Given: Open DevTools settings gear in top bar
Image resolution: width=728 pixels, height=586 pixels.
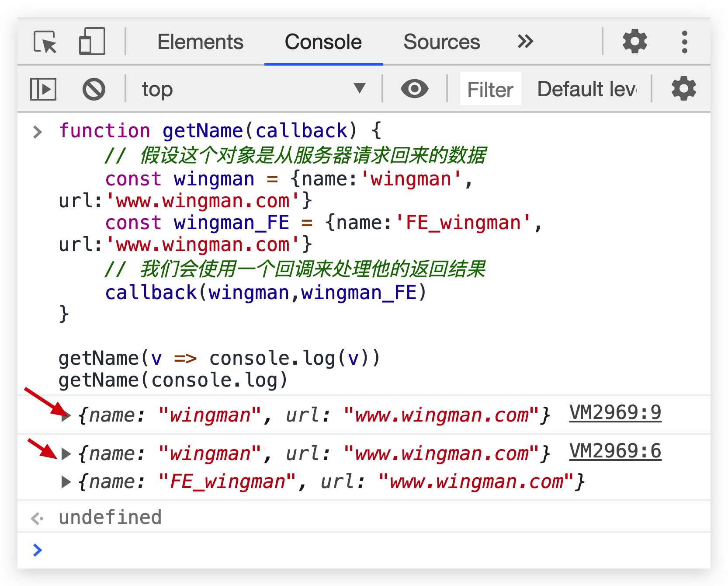Looking at the screenshot, I should pyautogui.click(x=634, y=42).
